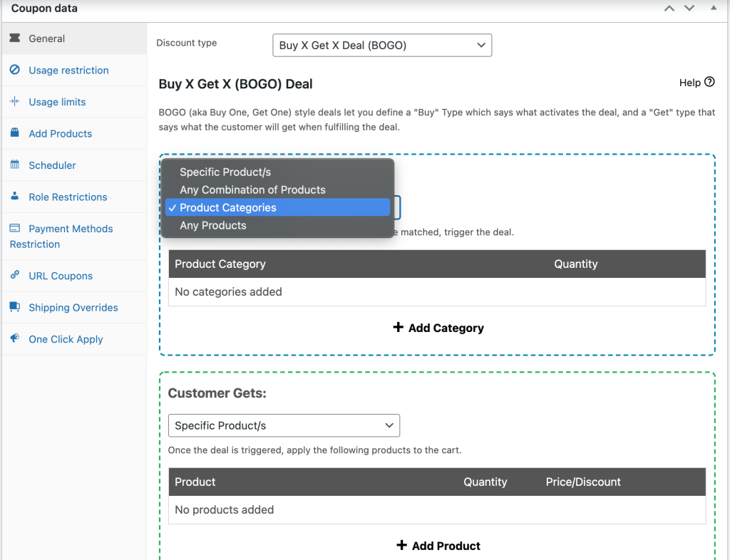This screenshot has width=730, height=560.
Task: Choose Any Combination of Products option
Action: pos(277,190)
